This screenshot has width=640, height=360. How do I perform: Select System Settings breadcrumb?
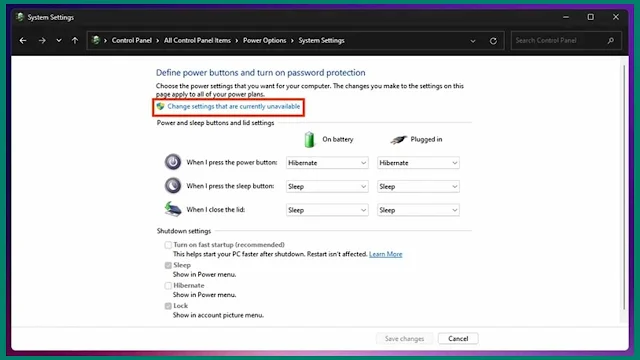point(321,40)
